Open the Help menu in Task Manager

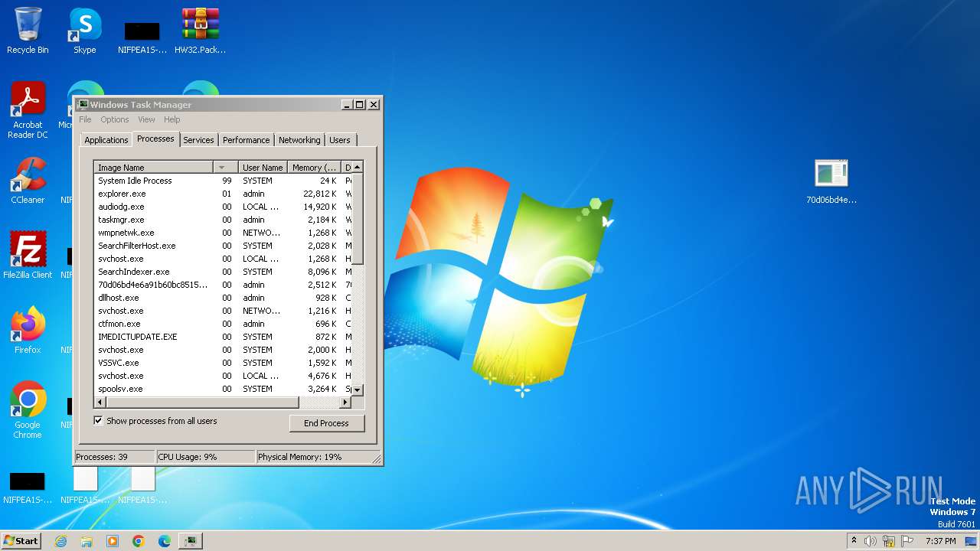(x=172, y=119)
